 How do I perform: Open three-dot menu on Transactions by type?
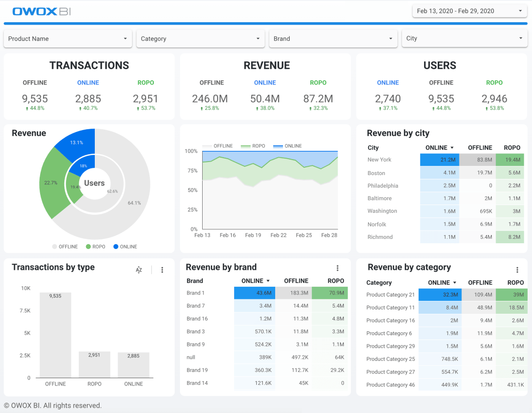click(162, 270)
